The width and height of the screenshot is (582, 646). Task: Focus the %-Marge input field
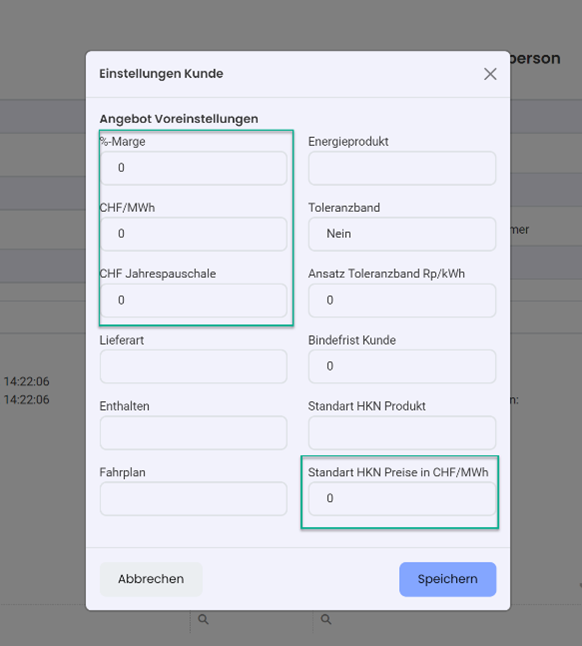click(x=194, y=168)
